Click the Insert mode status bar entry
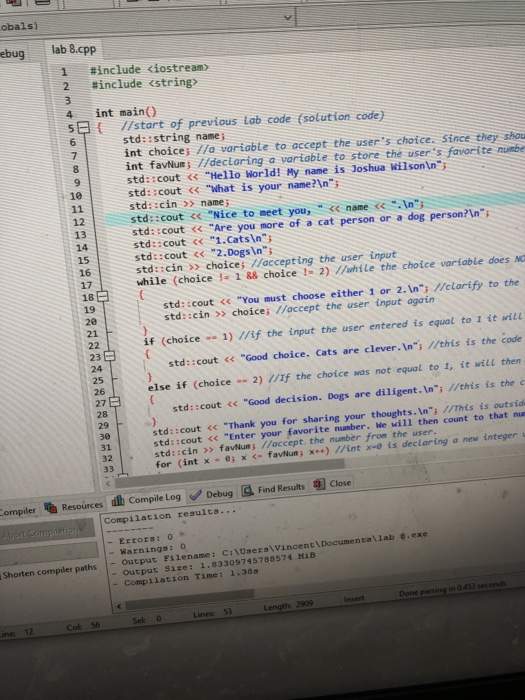This screenshot has width=525, height=700. point(354,599)
